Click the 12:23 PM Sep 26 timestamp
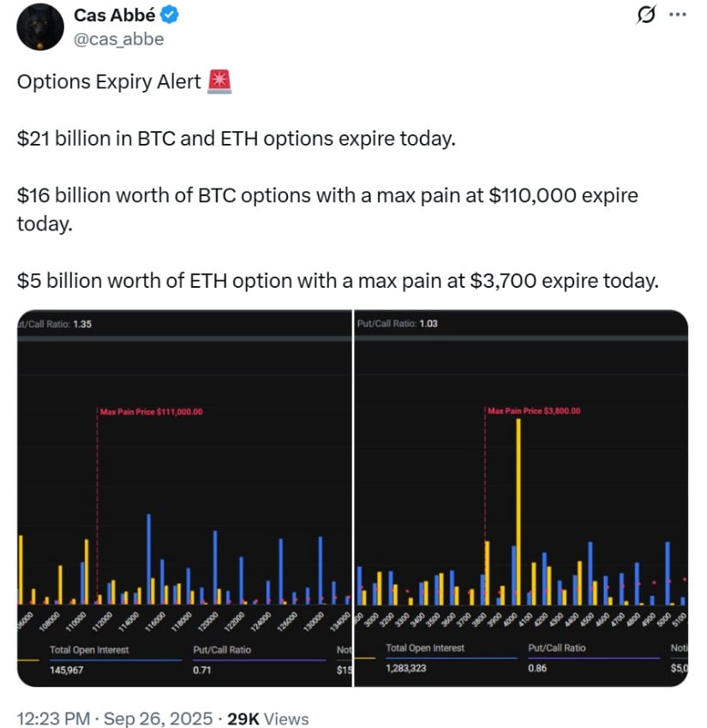The width and height of the screenshot is (707, 728). pos(115,719)
